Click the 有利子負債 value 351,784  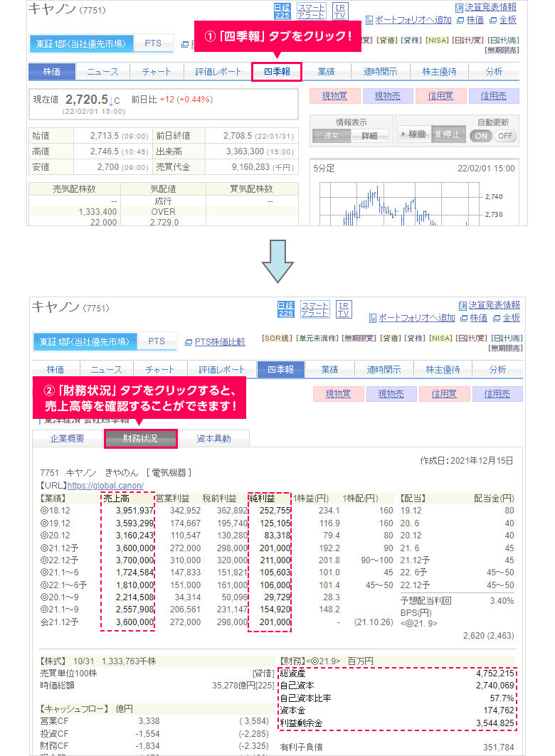point(499,747)
